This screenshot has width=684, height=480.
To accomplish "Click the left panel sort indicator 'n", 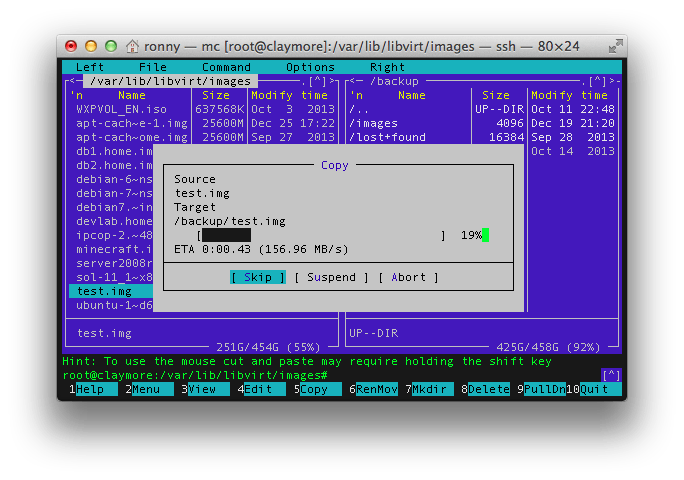I will pos(76,95).
